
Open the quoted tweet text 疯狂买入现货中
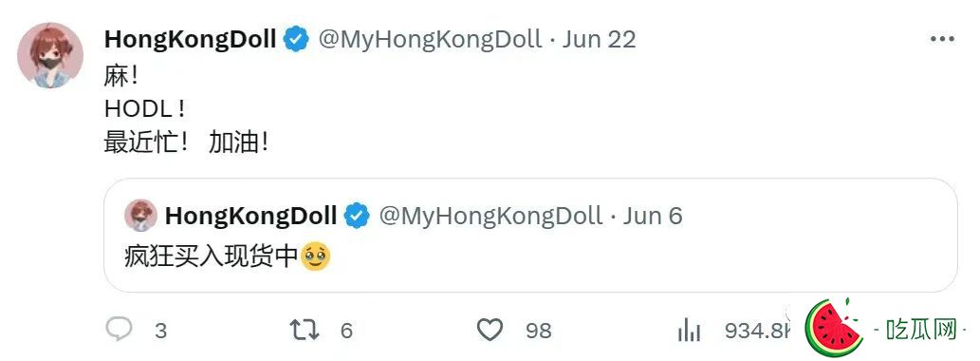tap(210, 256)
